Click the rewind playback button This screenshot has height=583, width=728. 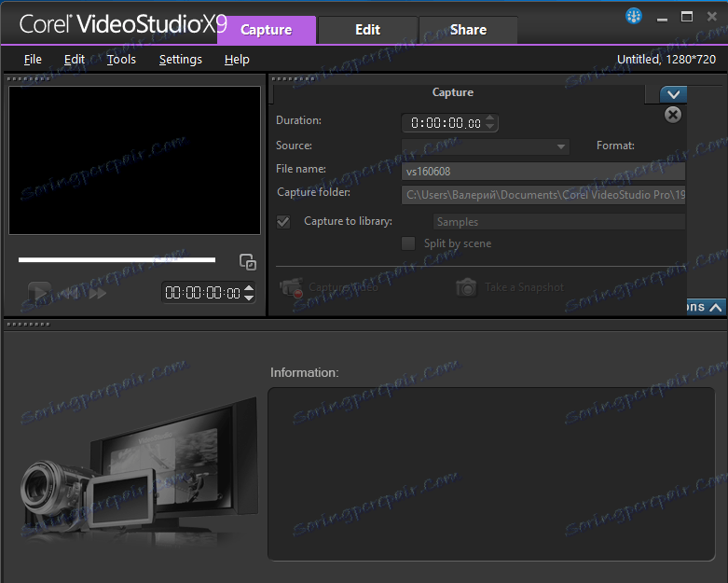[71, 293]
